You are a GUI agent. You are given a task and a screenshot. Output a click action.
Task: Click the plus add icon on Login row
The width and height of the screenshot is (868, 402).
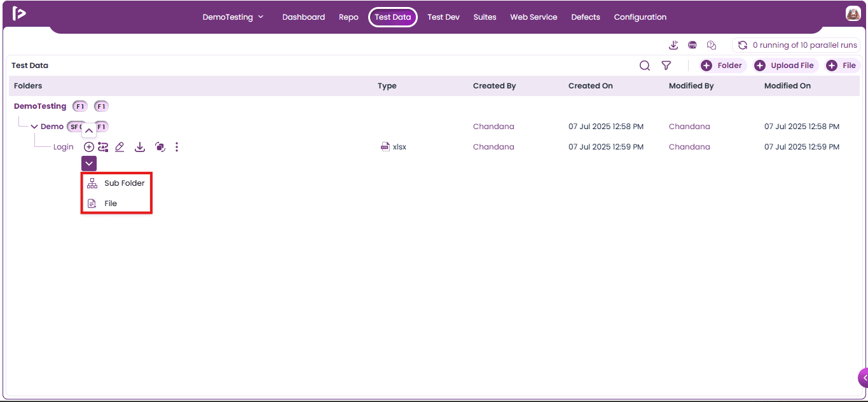[89, 147]
